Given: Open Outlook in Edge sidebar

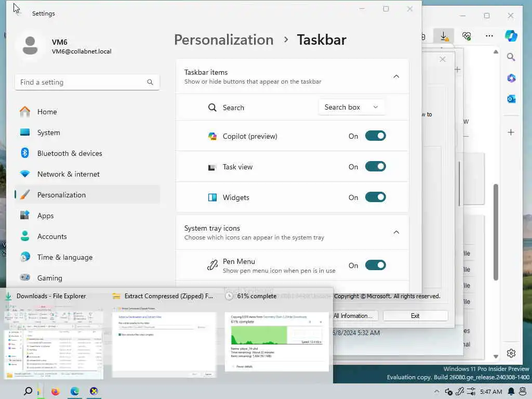Looking at the screenshot, I should point(511,99).
